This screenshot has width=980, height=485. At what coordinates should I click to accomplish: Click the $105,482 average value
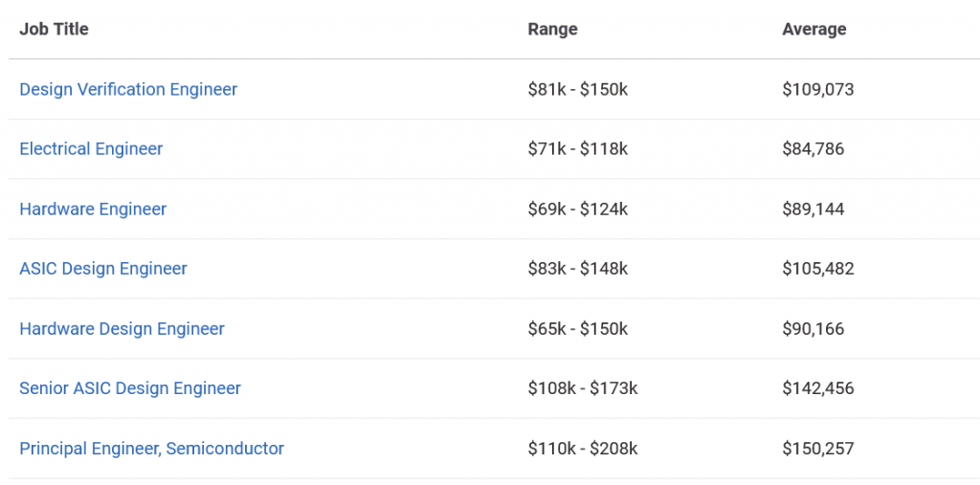coord(817,269)
